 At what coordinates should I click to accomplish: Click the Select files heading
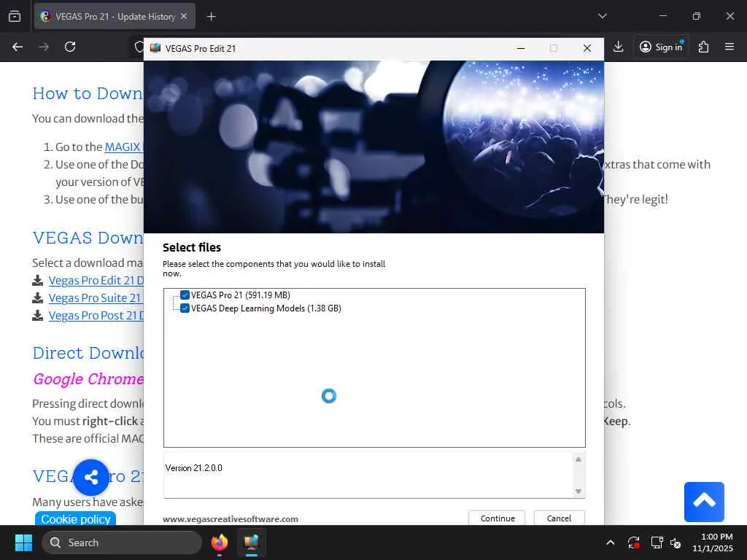(192, 248)
